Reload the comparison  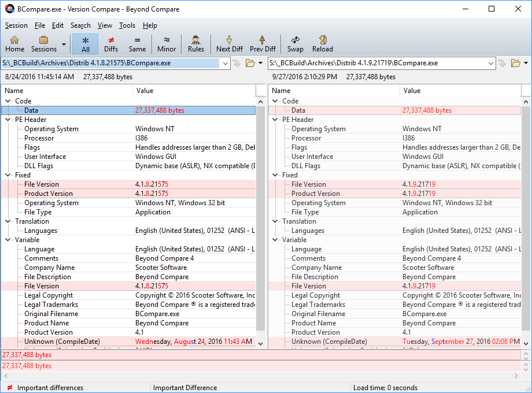(x=322, y=44)
